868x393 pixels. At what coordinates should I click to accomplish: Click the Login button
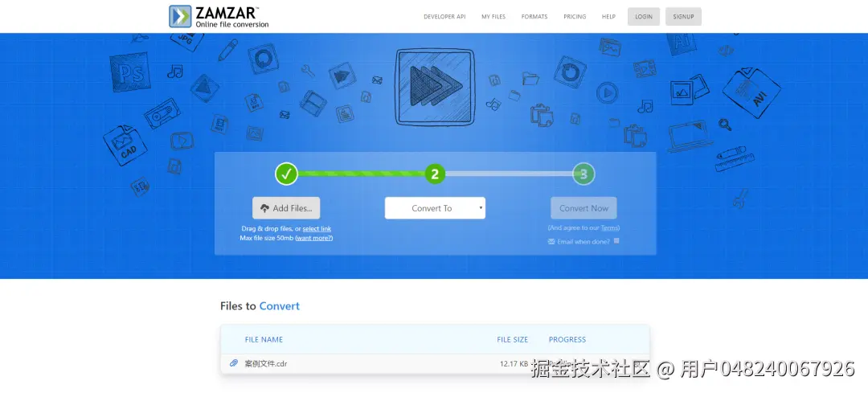[x=643, y=17]
